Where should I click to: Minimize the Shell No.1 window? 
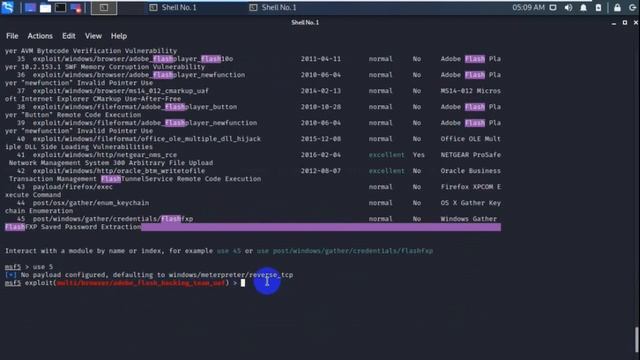614,23
